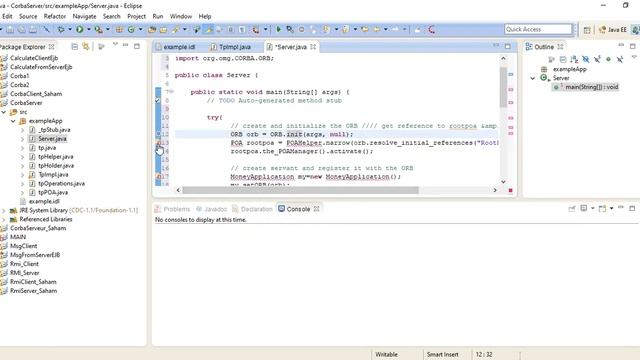Screen dimensions: 640x360
Task: Toggle Hide Local Types in Outline
Action: [x=620, y=60]
